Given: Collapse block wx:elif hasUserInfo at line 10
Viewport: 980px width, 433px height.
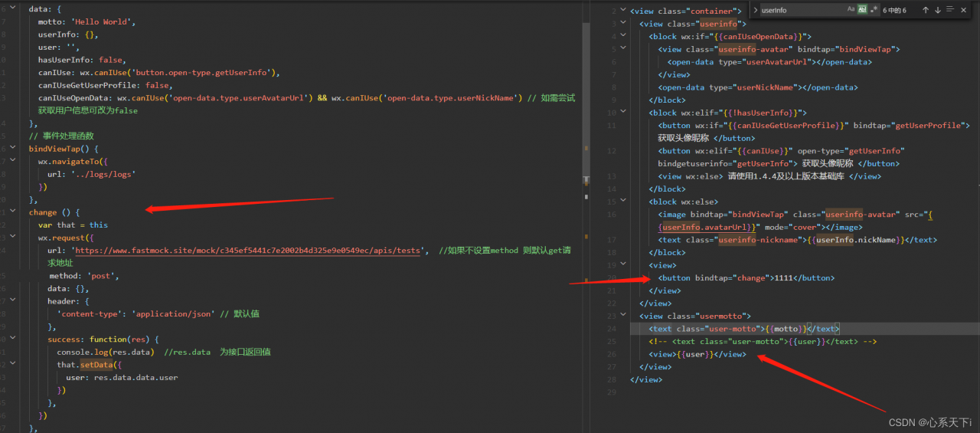Looking at the screenshot, I should 624,113.
